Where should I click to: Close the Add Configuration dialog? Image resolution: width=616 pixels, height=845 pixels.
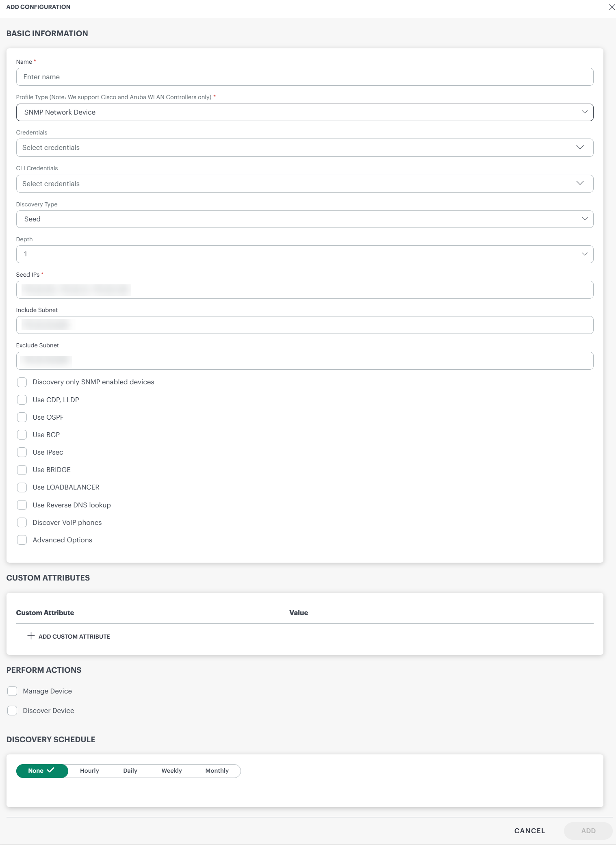[x=611, y=7]
